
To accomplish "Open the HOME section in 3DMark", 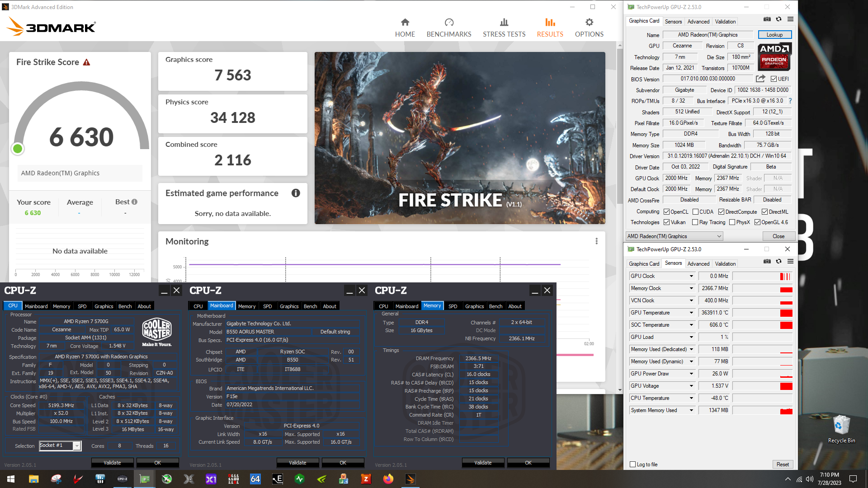I will (x=405, y=28).
